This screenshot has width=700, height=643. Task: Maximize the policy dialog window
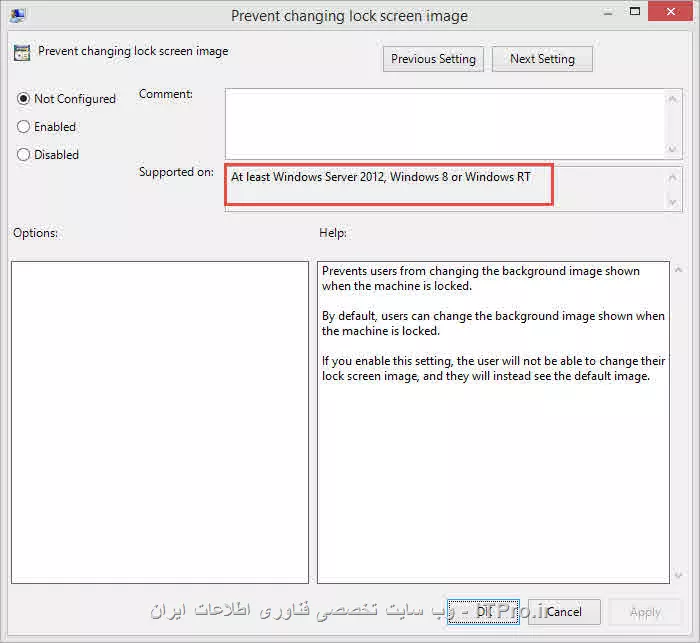634,11
